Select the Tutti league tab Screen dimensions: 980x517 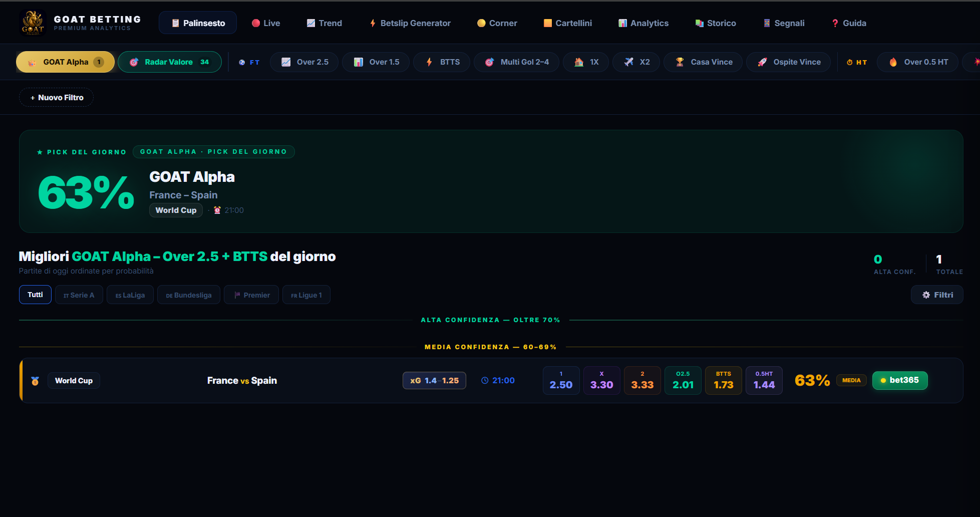(x=35, y=295)
